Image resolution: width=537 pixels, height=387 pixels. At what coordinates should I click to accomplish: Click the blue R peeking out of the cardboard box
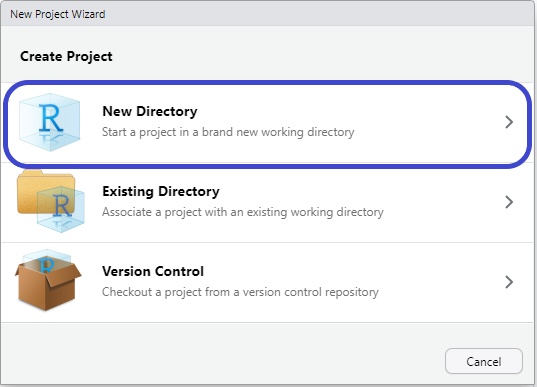click(47, 265)
